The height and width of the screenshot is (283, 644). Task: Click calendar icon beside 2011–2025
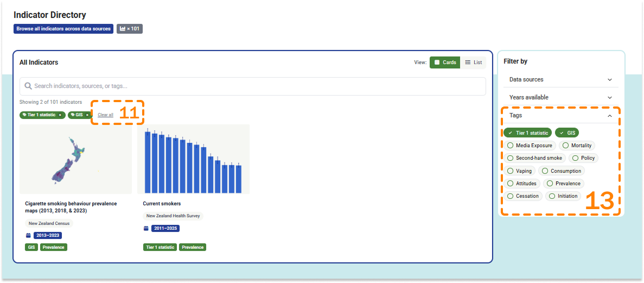(146, 229)
